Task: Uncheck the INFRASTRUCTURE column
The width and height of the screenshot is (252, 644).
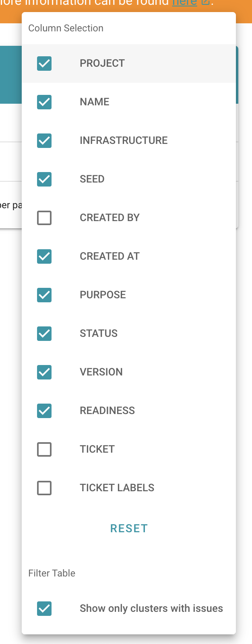Action: point(44,141)
